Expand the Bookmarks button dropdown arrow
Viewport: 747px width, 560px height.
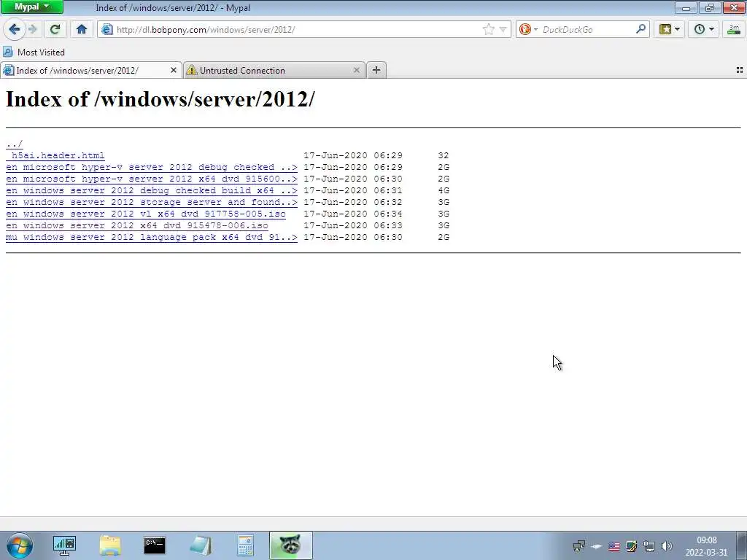678,29
